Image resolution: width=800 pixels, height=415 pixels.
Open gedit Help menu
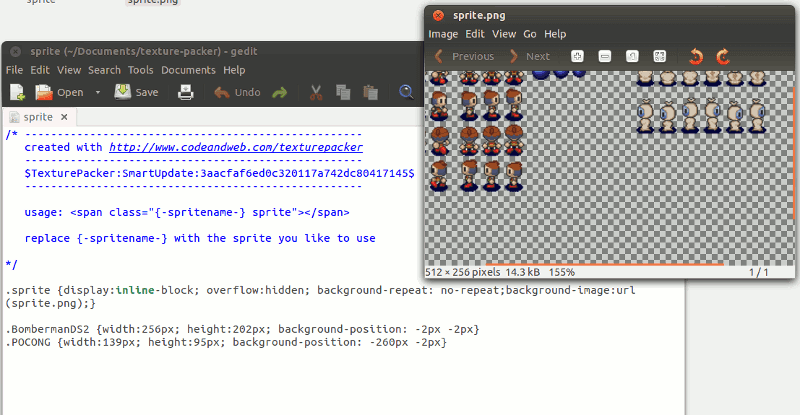(234, 70)
